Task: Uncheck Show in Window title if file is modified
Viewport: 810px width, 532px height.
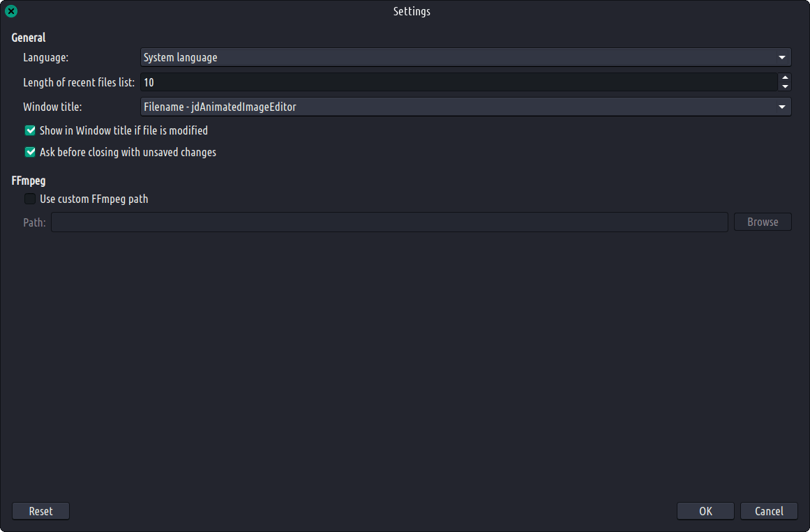Action: [x=30, y=130]
